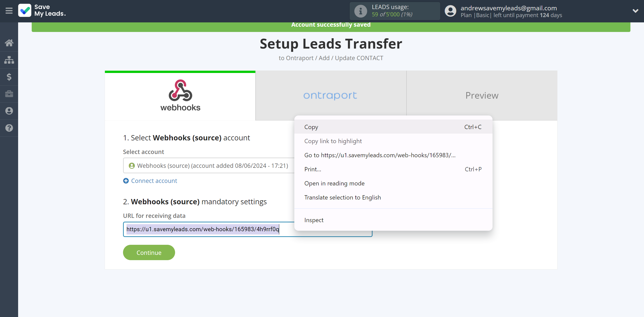Click the green Continue button

point(149,252)
